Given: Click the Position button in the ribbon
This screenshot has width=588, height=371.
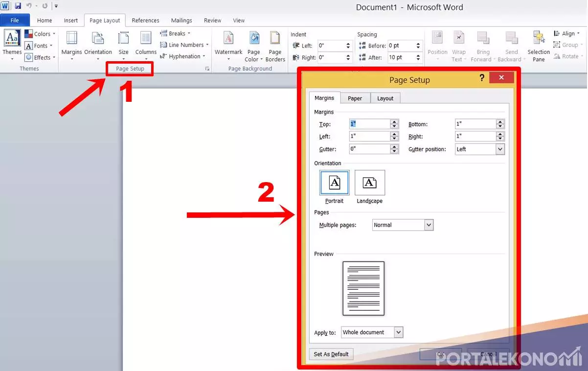Looking at the screenshot, I should pyautogui.click(x=437, y=46).
